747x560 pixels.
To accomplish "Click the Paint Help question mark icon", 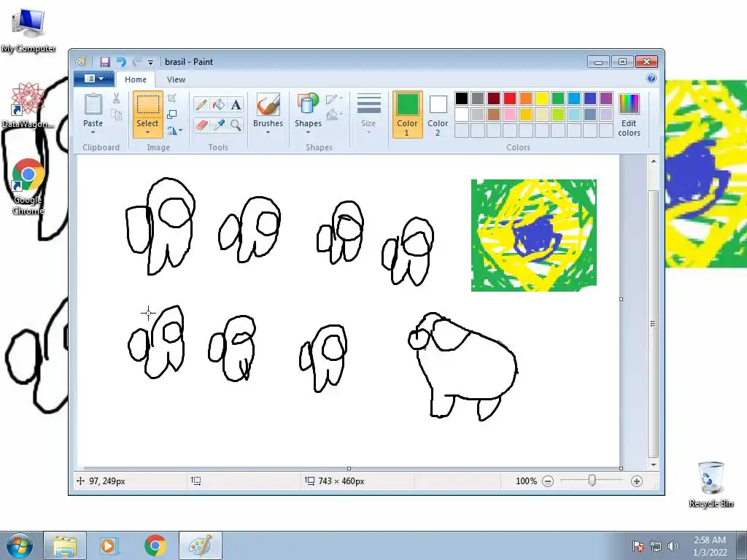I will [x=651, y=79].
